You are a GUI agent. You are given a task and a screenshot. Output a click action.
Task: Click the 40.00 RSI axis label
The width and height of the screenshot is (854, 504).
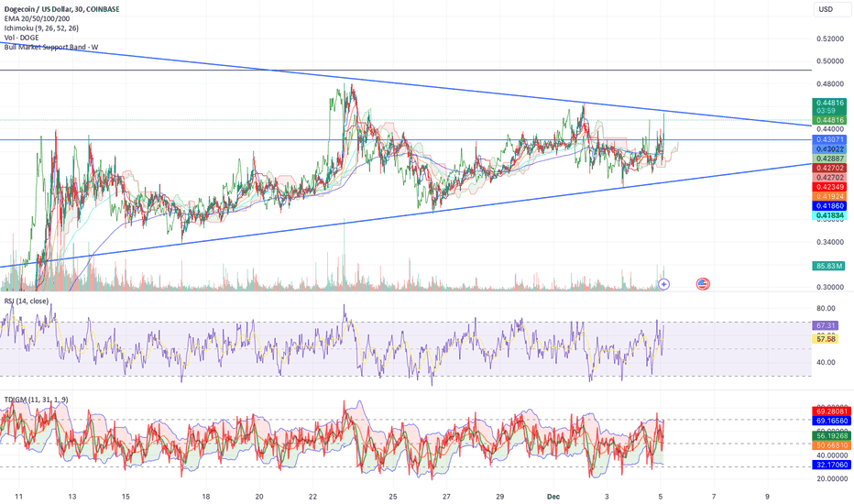coord(826,362)
